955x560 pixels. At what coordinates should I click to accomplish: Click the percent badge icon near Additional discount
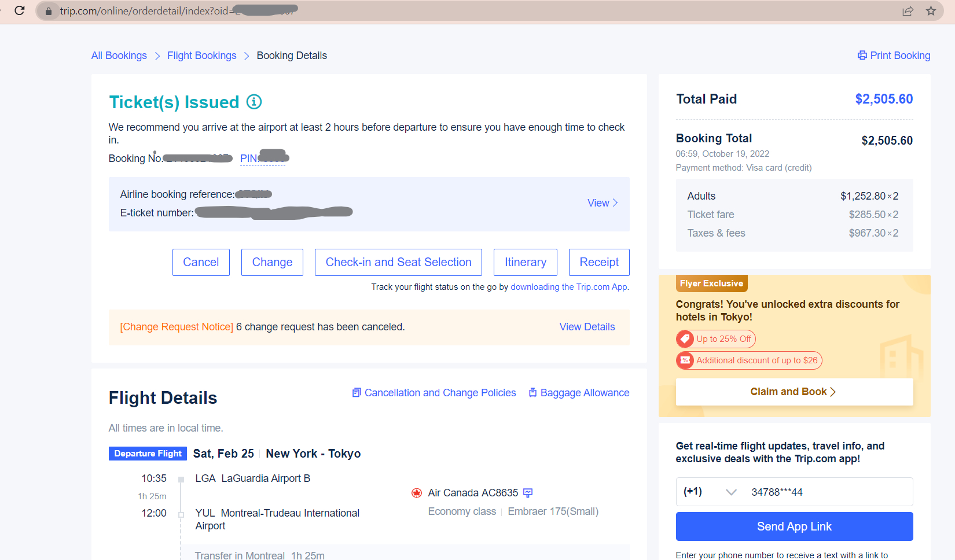[x=685, y=360]
